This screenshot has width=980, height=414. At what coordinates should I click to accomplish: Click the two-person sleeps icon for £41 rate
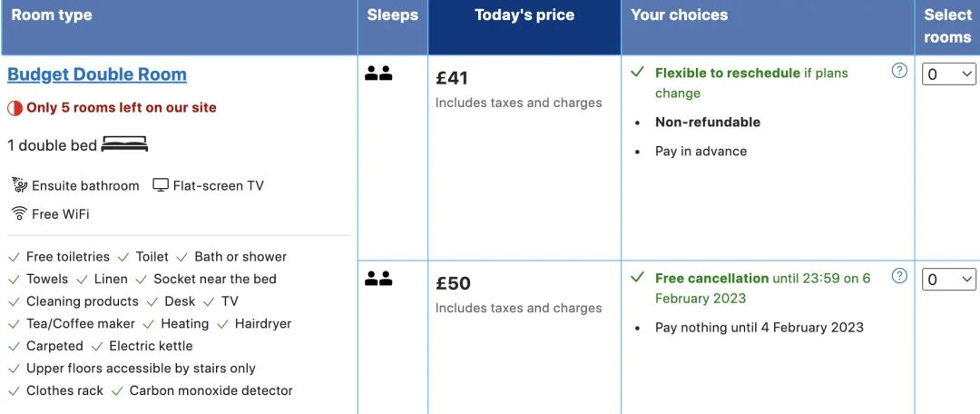pos(378,74)
